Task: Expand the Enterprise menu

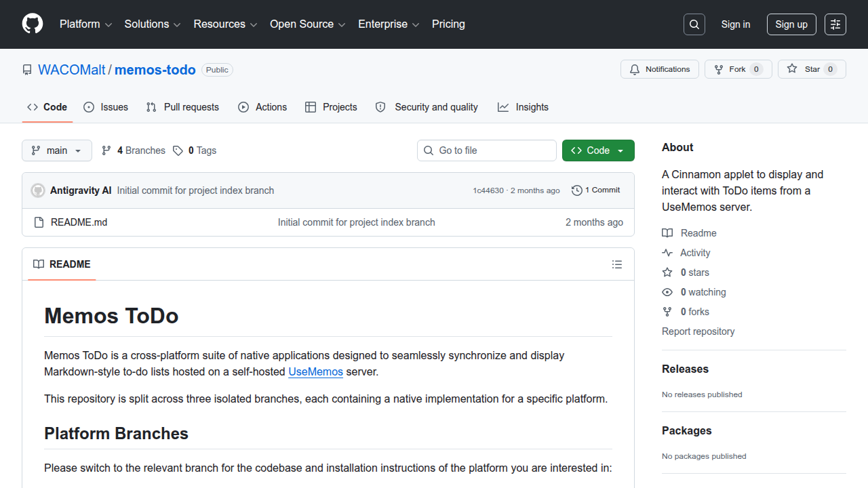Action: coord(389,24)
